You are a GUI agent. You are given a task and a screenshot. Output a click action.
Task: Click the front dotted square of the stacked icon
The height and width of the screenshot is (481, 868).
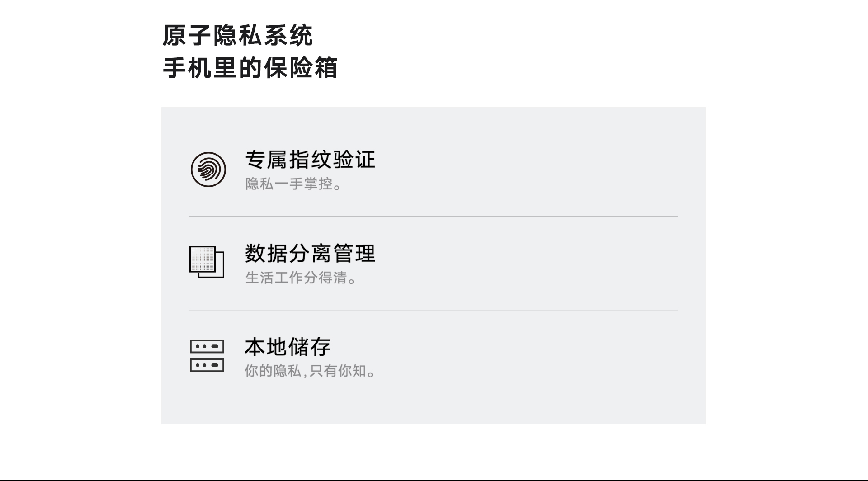202,259
